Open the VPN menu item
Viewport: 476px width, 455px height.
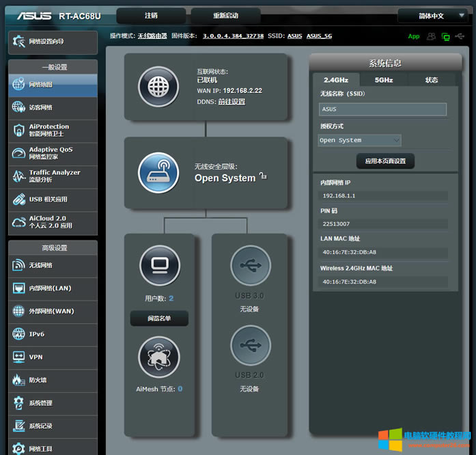click(53, 357)
